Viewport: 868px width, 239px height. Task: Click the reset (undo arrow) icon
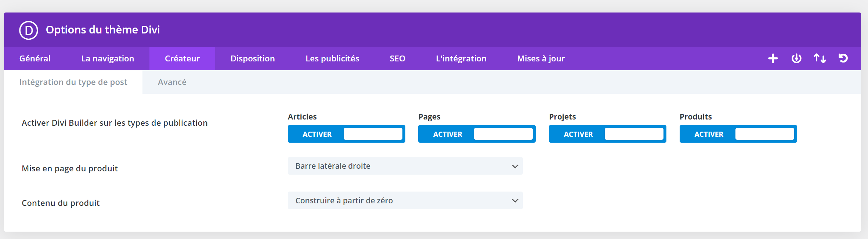(843, 58)
